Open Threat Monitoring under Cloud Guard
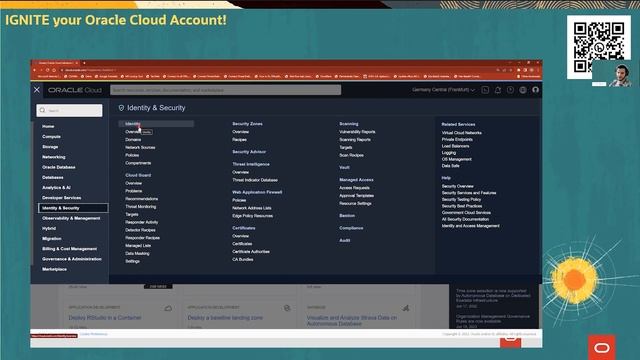The width and height of the screenshot is (640, 360). point(140,207)
